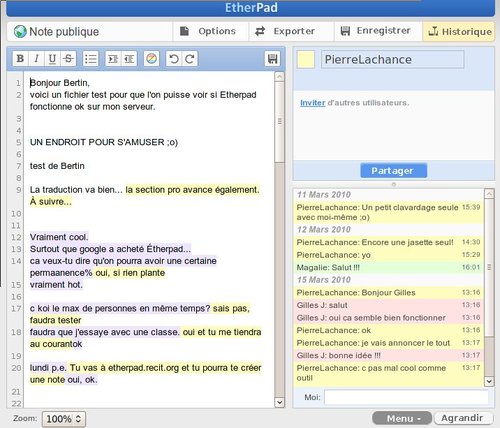
Task: Edit the PierreLachance name field
Action: click(x=393, y=60)
